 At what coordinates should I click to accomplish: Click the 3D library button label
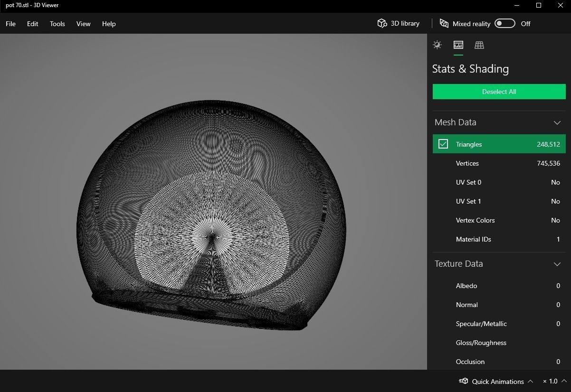click(x=405, y=24)
